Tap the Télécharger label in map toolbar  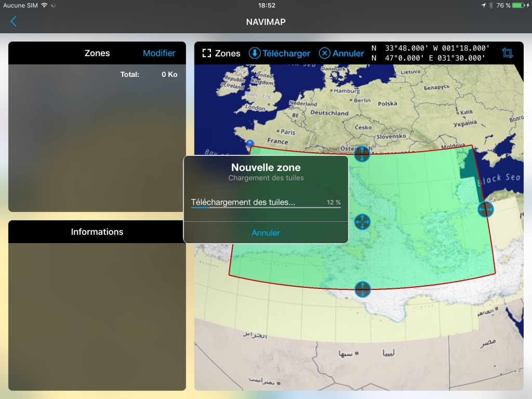click(286, 54)
